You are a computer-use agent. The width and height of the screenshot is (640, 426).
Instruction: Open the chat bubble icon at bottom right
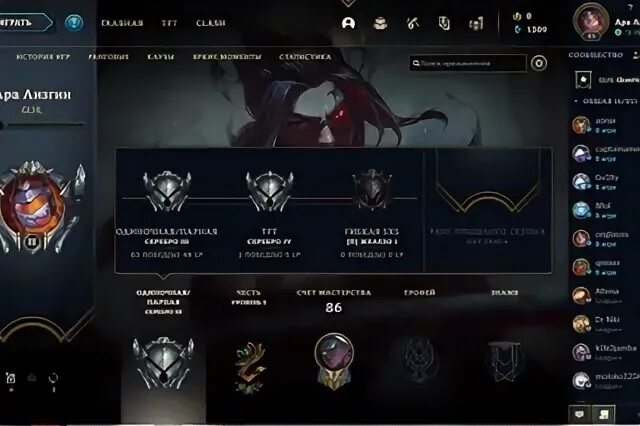point(579,414)
